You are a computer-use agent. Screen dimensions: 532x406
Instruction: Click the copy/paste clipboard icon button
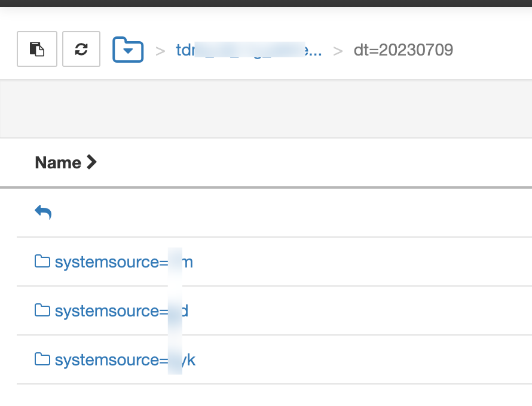point(37,49)
